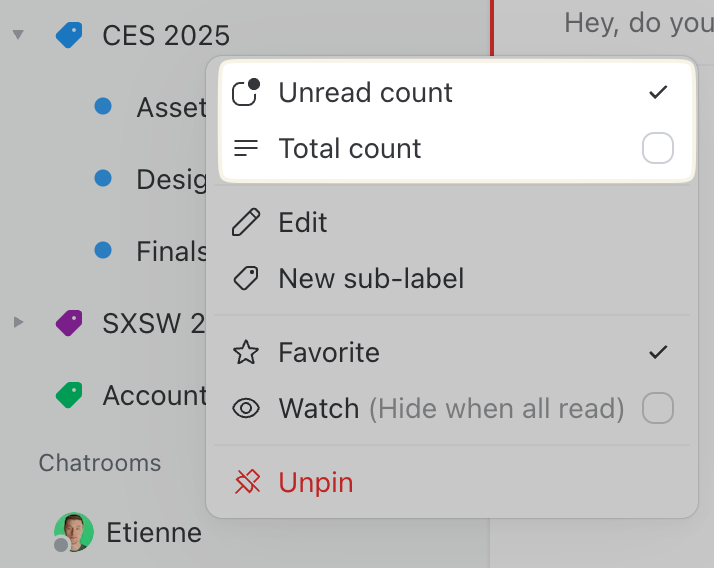Click the blue CES 2025 label tag icon
Viewport: 714px width, 568px height.
[x=69, y=36]
